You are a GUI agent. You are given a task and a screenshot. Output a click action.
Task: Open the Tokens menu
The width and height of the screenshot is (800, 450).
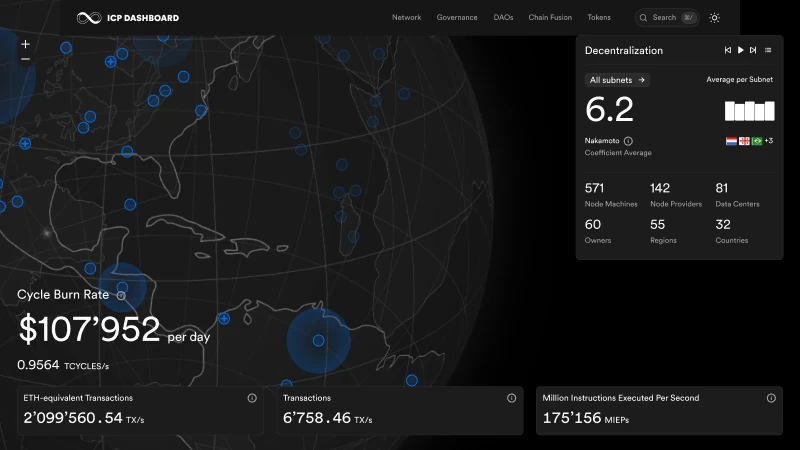[x=599, y=17]
